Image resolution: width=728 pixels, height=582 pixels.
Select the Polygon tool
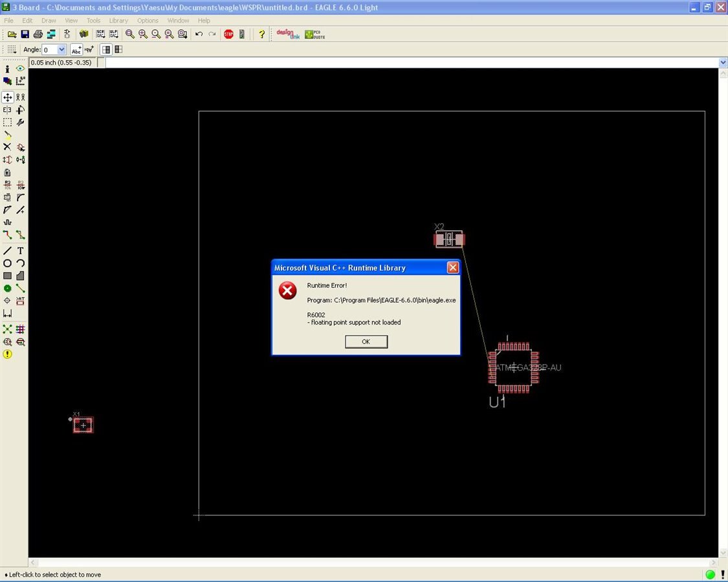click(x=21, y=275)
